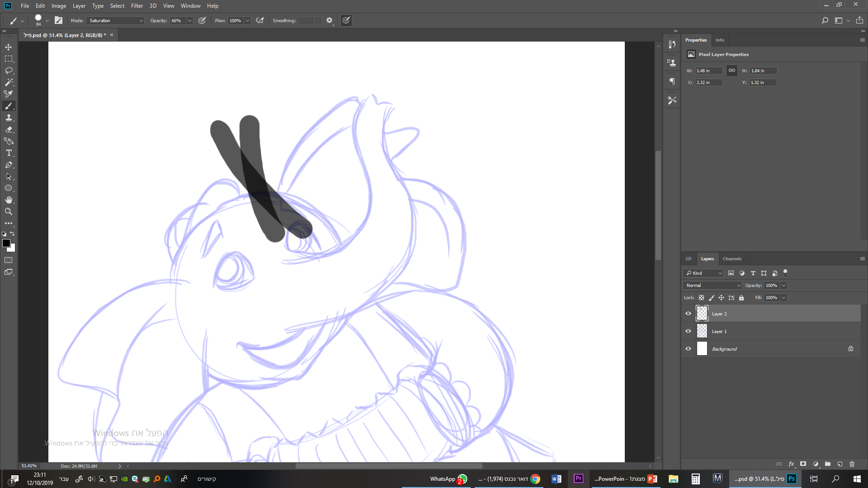Open the Kind filter dropdown in Layers
868x488 pixels.
pyautogui.click(x=703, y=273)
